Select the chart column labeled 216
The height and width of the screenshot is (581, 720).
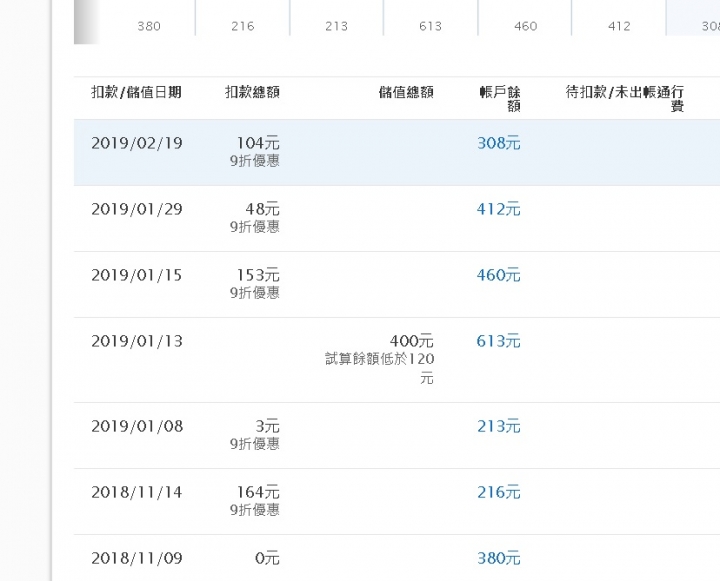[242, 18]
